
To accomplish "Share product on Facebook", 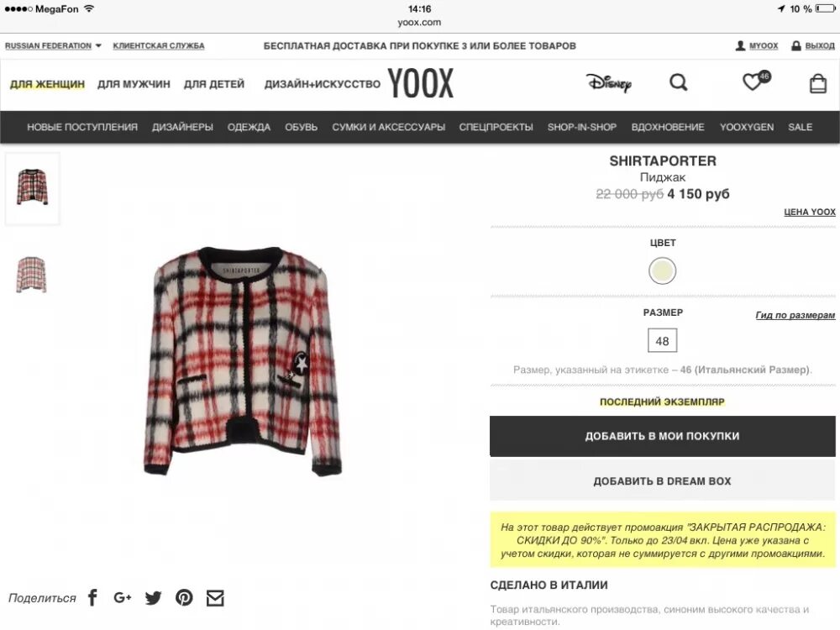I will pos(92,597).
